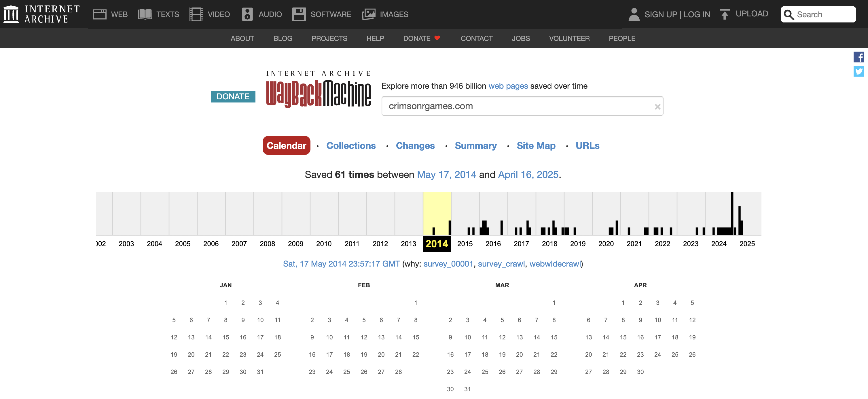Click the Wayback Machine logo
The image size is (868, 399).
click(319, 89)
